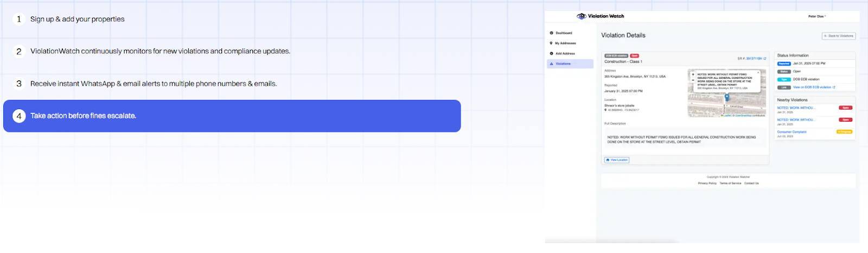Zoom out on the map
This screenshot has width=868, height=253.
pos(693,79)
